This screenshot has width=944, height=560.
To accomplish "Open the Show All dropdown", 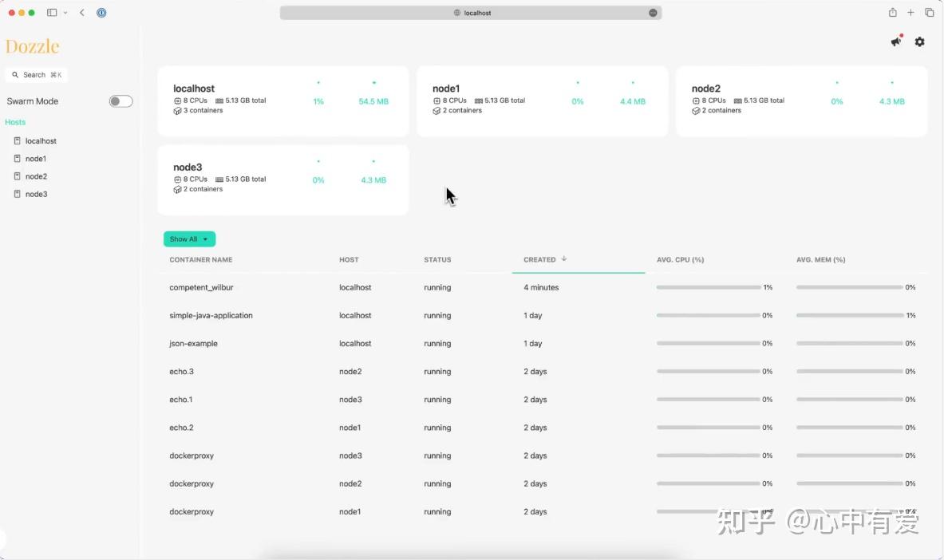I will tap(189, 239).
